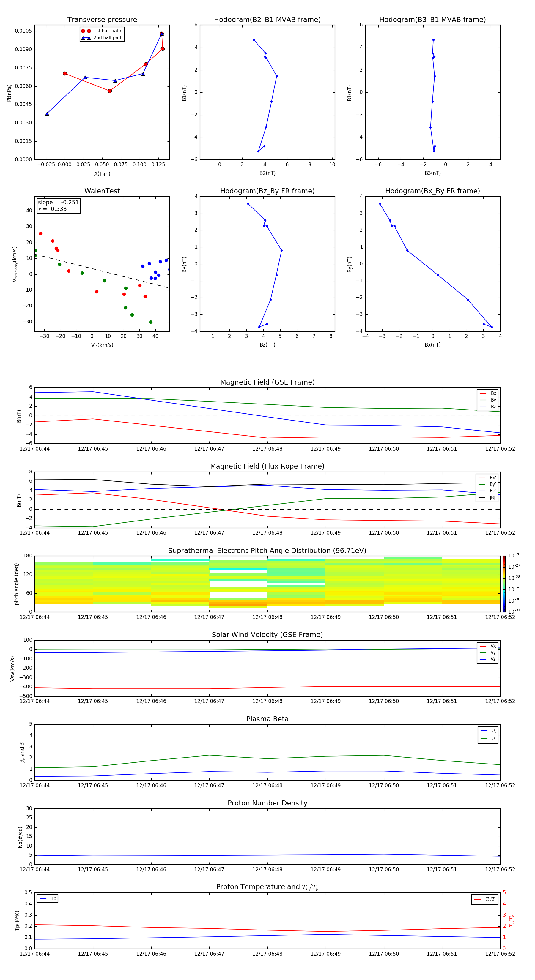Click 'Hodogram(Bz_By FR frame)' title
535x980 pixels.
pos(267,191)
